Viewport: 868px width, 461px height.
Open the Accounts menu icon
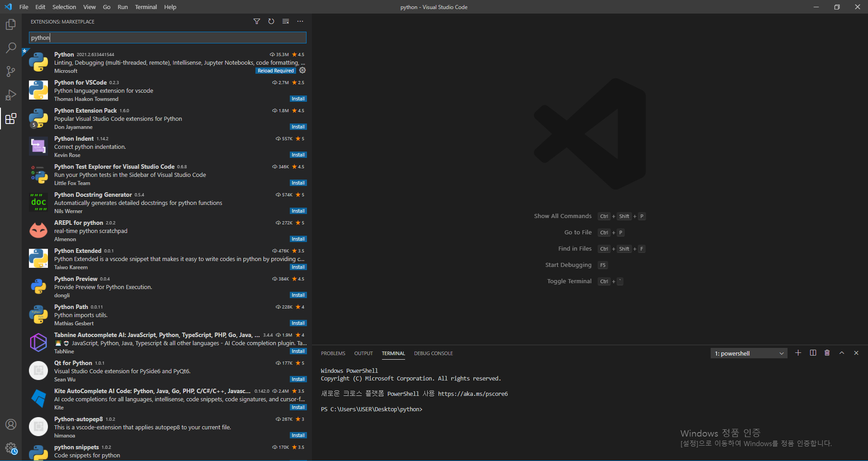coord(11,424)
